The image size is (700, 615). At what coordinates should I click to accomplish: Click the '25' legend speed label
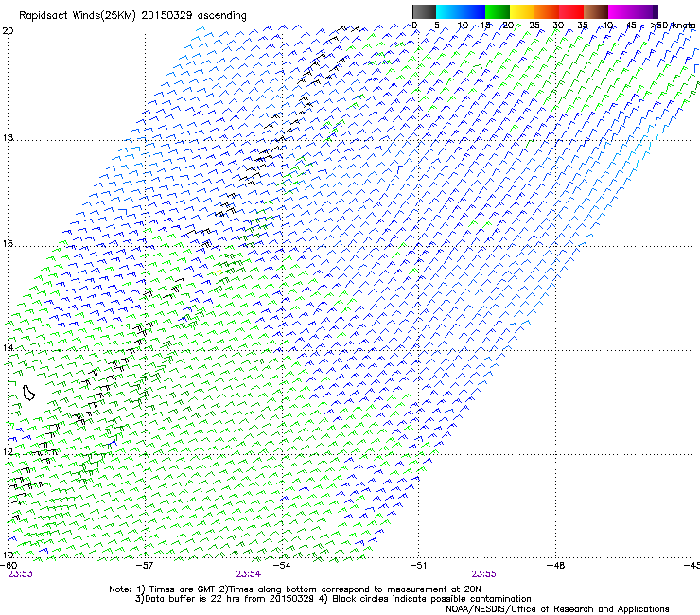pos(534,26)
